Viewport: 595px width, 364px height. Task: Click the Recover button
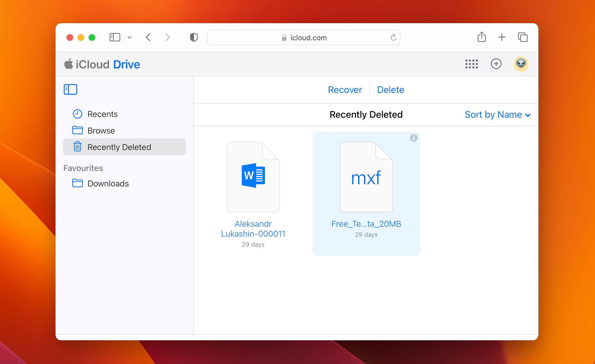click(345, 90)
